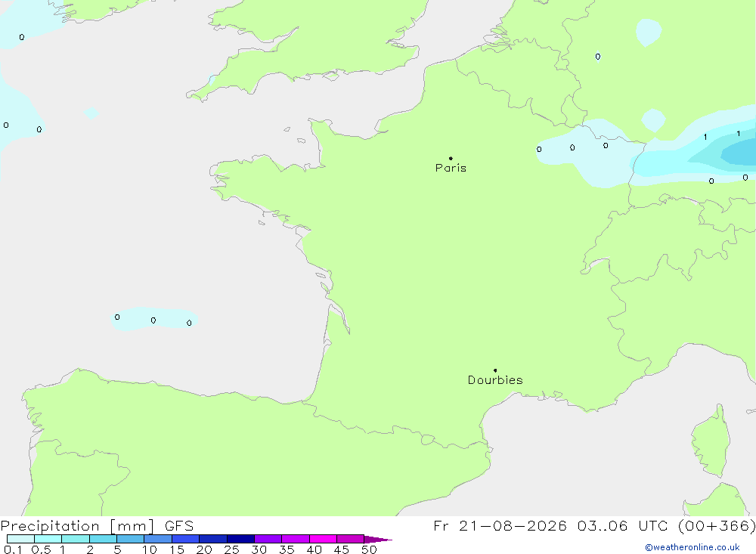Image resolution: width=756 pixels, height=554 pixels.
Task: Select the 30 mm purple legend swatch
Action: click(x=268, y=539)
